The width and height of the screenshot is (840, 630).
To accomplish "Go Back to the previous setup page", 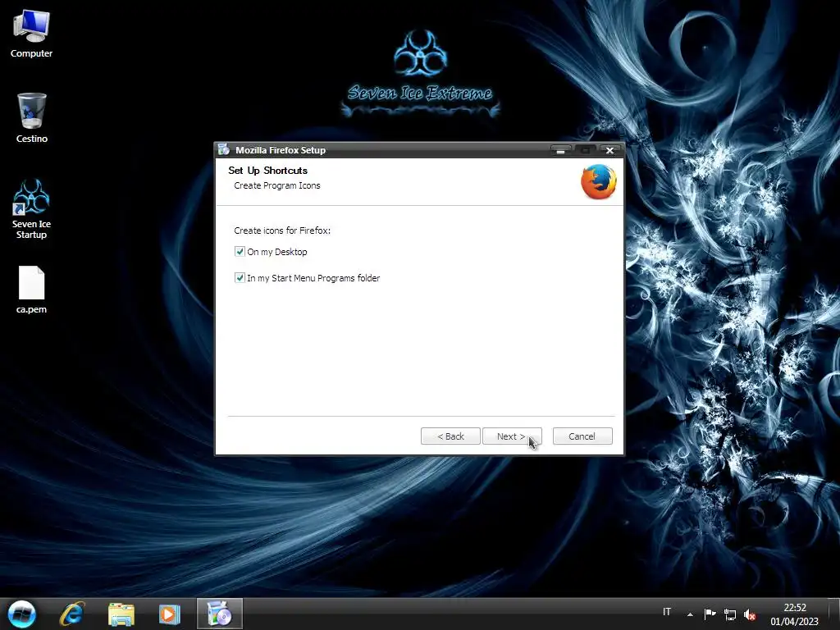I will [x=450, y=436].
